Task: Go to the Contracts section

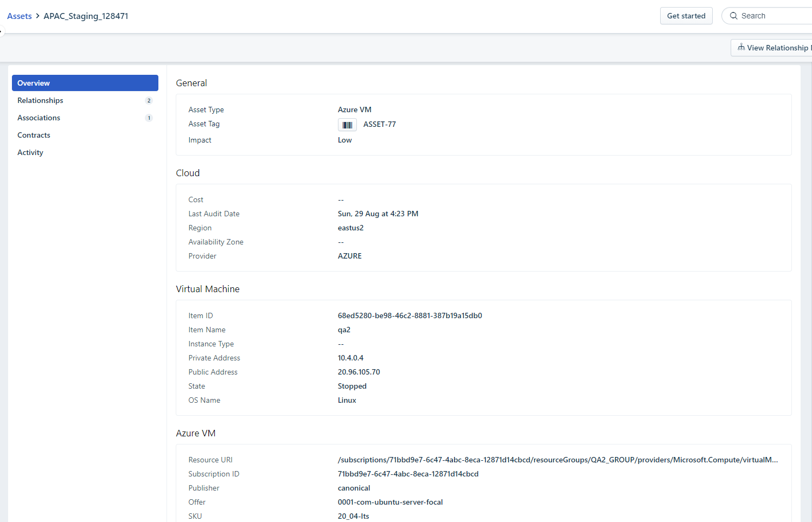Action: point(85,135)
